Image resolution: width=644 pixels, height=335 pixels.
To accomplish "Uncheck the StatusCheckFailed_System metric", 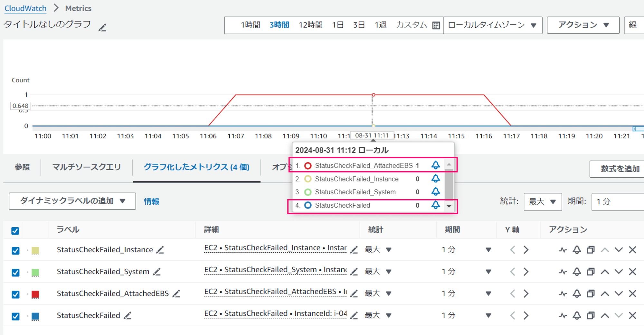I will [x=15, y=272].
